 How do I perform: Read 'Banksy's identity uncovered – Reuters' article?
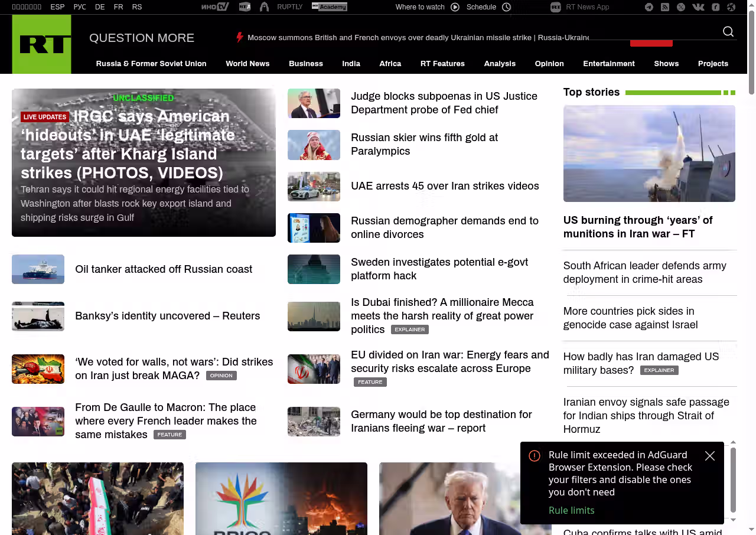(167, 316)
